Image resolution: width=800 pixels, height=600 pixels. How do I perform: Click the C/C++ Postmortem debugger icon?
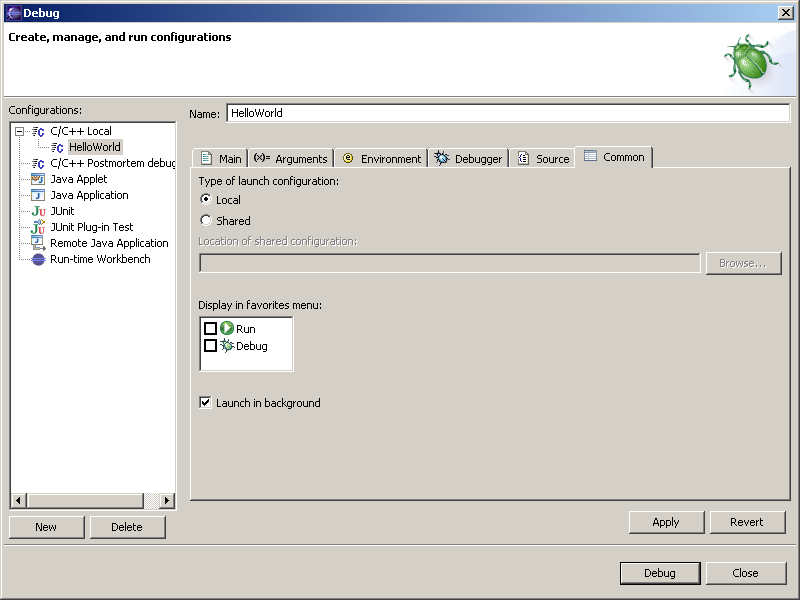(x=38, y=163)
